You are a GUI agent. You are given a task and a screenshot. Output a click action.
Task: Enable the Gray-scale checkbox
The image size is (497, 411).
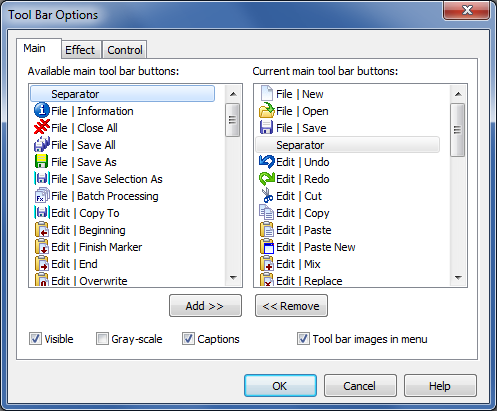point(102,339)
